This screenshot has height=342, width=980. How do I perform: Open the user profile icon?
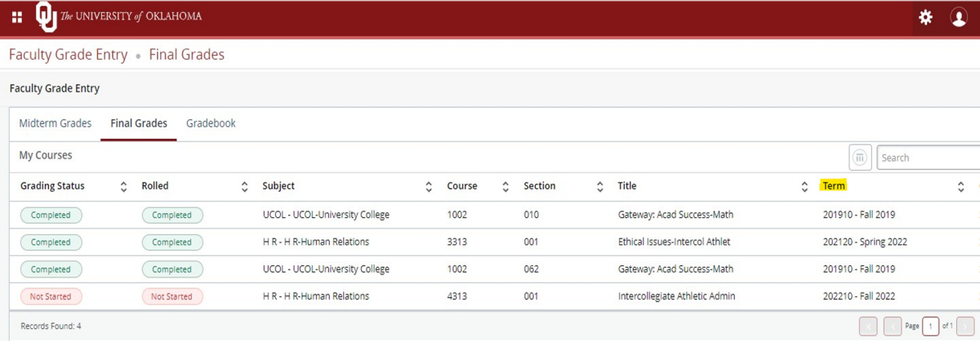pyautogui.click(x=959, y=17)
